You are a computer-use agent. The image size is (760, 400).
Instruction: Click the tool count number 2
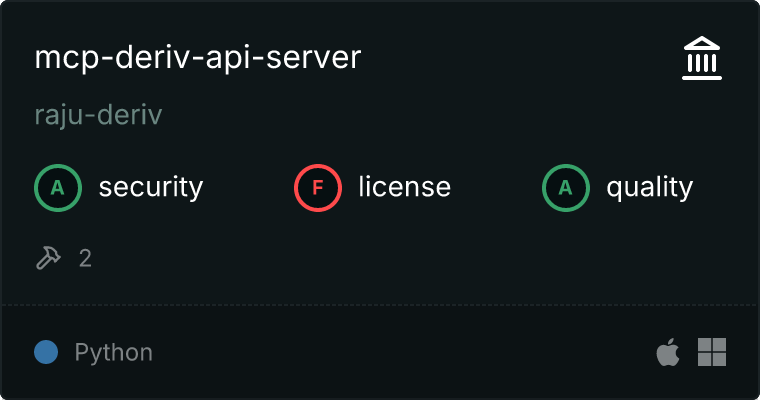pos(85,258)
